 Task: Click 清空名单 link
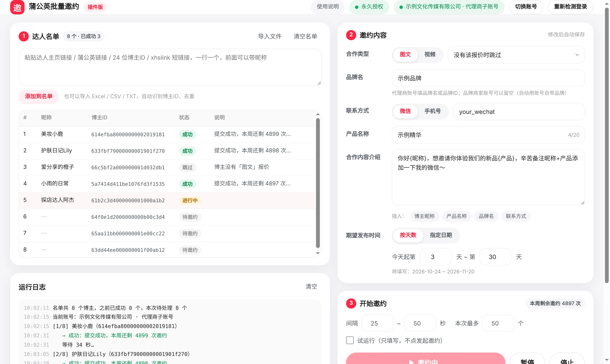306,36
